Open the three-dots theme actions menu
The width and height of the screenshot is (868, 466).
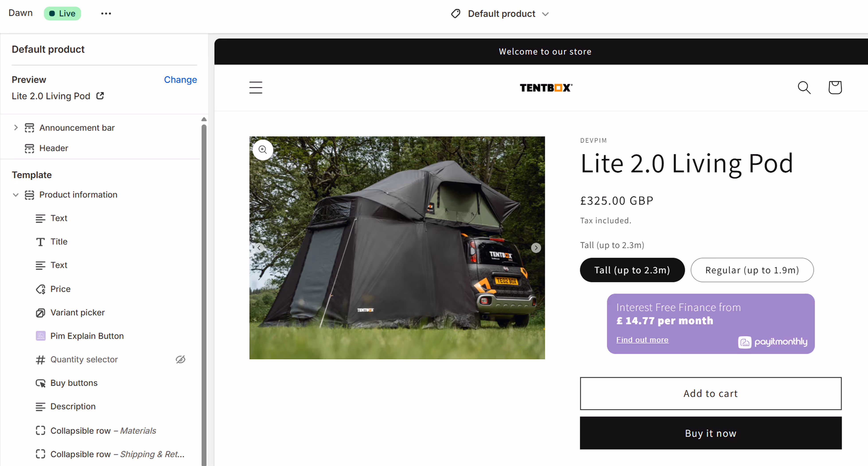coord(106,14)
